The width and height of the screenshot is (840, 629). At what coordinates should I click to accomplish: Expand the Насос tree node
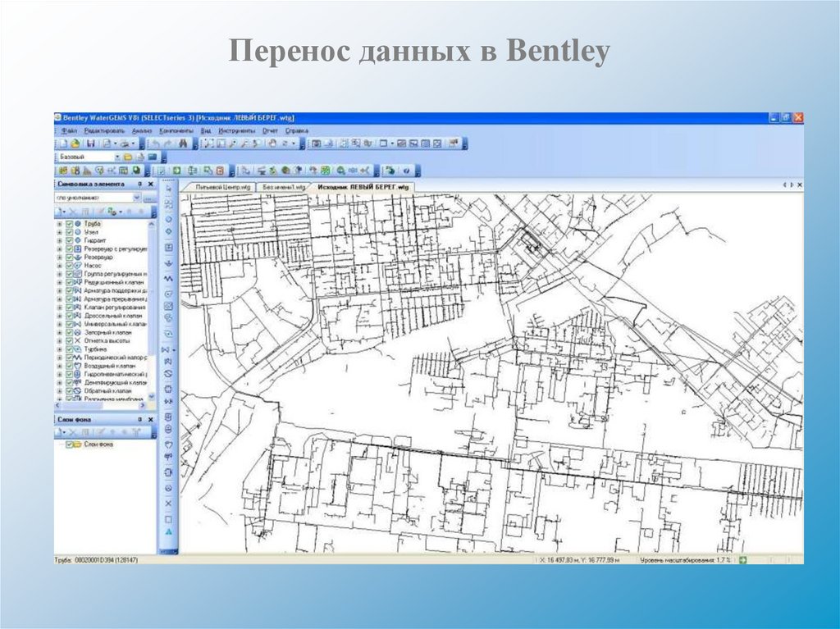(x=60, y=266)
